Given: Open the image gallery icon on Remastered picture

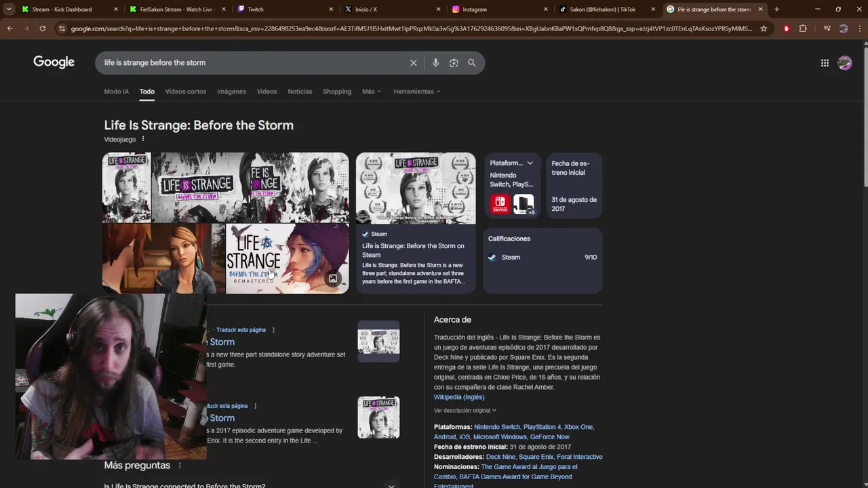Looking at the screenshot, I should (x=333, y=279).
